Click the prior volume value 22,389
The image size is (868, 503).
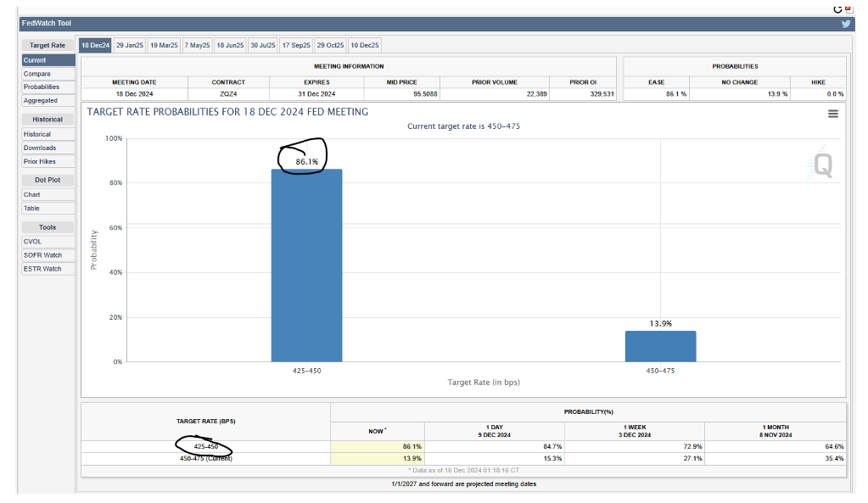[x=536, y=94]
